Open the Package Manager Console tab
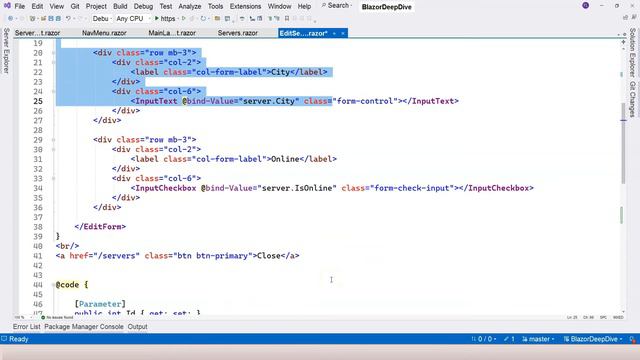 84,327
